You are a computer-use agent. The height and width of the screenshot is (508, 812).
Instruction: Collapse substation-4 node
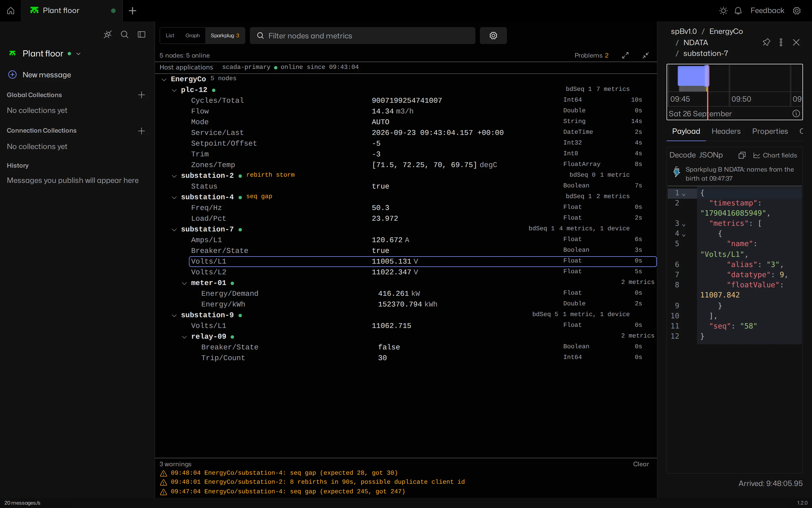[174, 198]
